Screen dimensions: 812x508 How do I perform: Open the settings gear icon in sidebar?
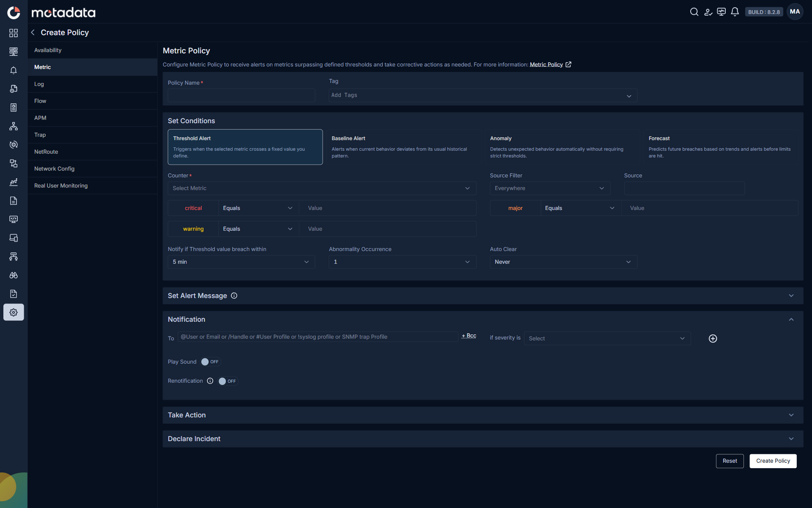coord(14,312)
